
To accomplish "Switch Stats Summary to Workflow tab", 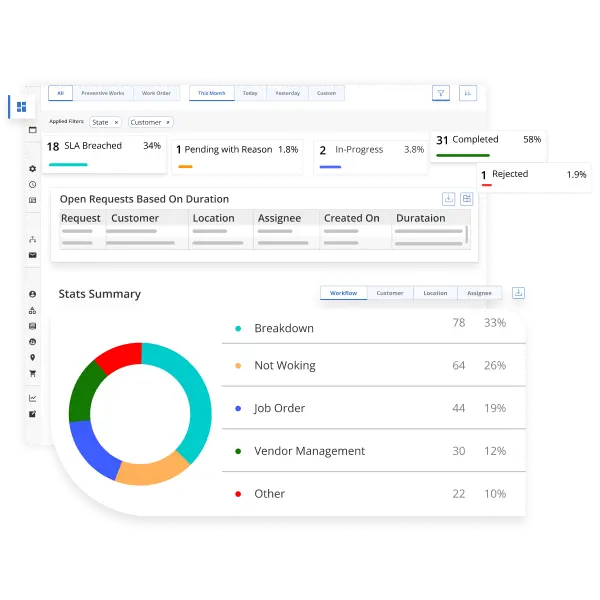I will coord(344,293).
